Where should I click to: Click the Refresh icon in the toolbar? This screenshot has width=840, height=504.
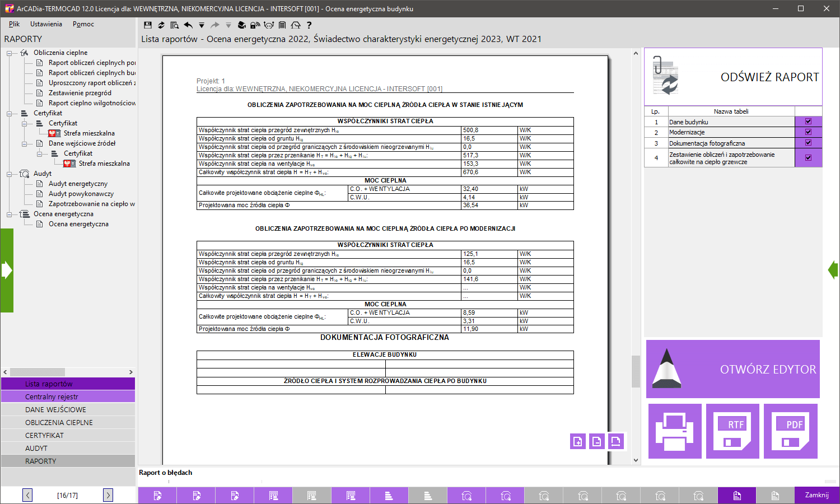pos(161,25)
